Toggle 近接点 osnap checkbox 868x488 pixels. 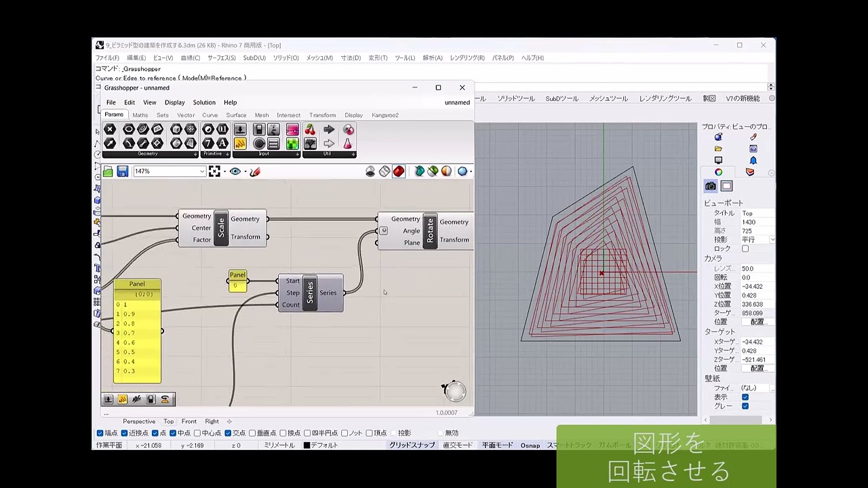coord(124,433)
